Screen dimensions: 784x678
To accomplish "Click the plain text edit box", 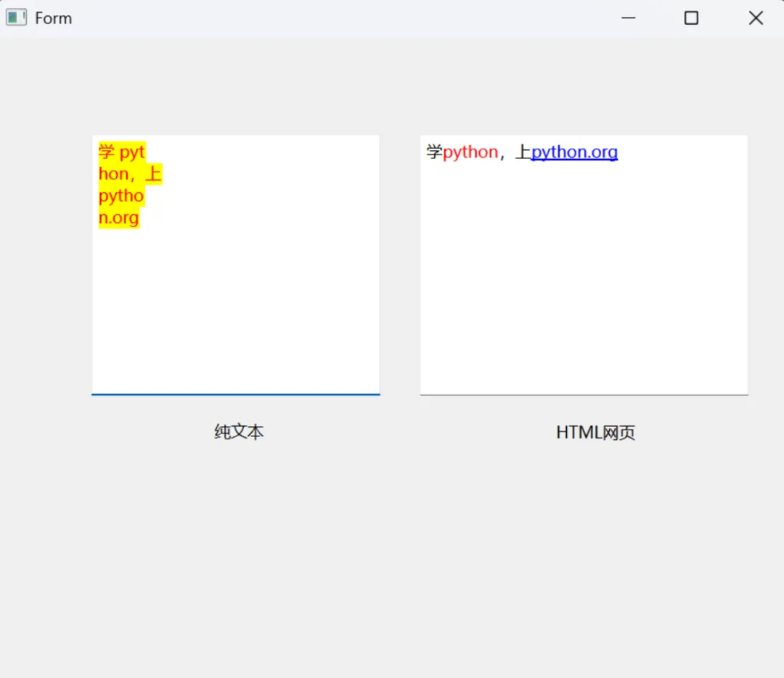I will pyautogui.click(x=235, y=265).
